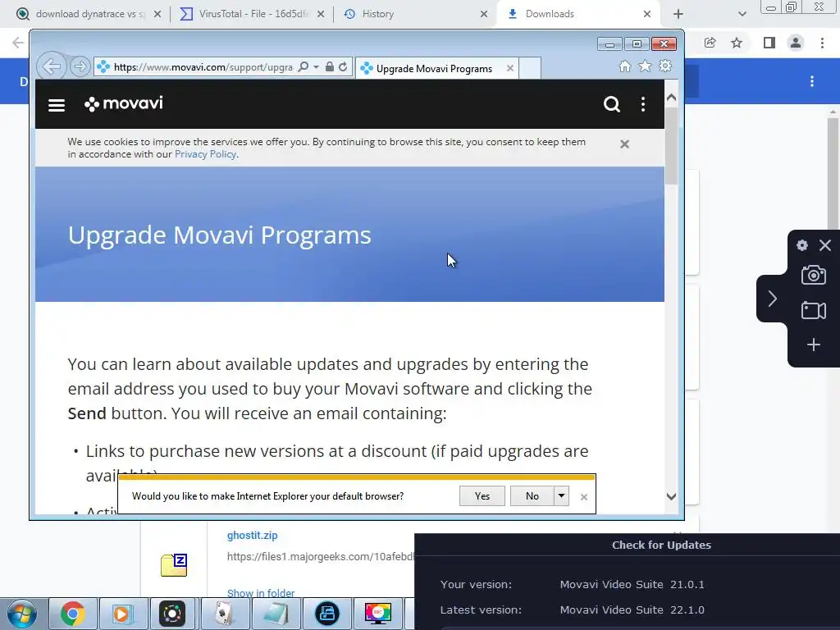Open the Movavi hamburger menu
840x630 pixels.
coord(57,105)
